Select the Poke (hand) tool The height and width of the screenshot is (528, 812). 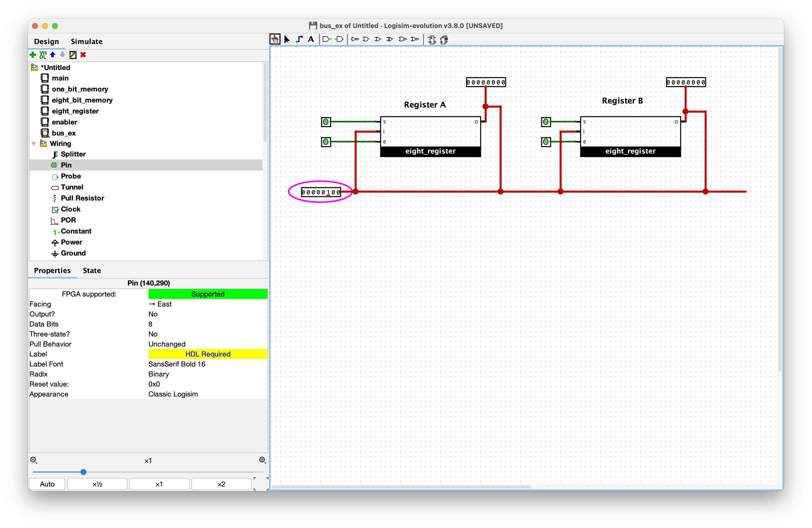coord(275,39)
